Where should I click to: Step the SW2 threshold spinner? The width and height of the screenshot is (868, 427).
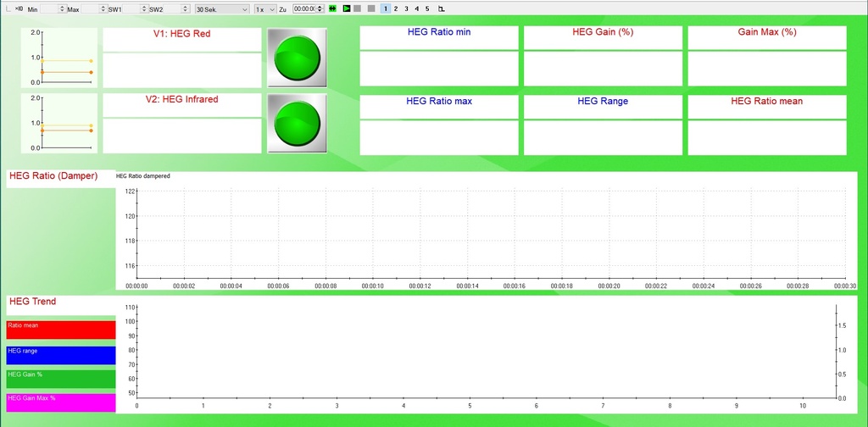(x=187, y=8)
